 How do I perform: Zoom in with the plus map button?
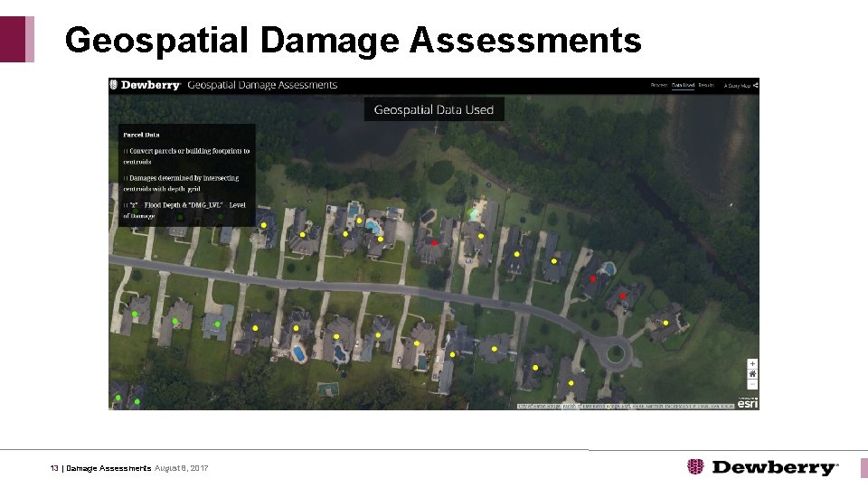click(752, 363)
